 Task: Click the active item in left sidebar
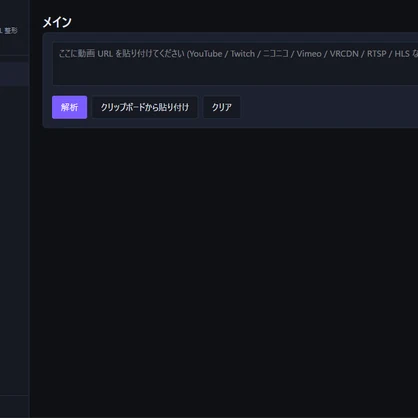pos(14,74)
